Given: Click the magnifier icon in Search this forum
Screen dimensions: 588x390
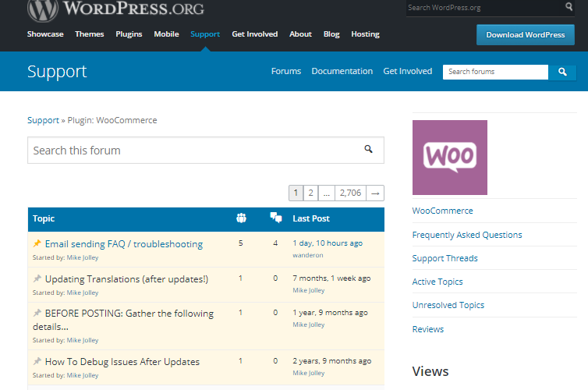Looking at the screenshot, I should (x=368, y=149).
